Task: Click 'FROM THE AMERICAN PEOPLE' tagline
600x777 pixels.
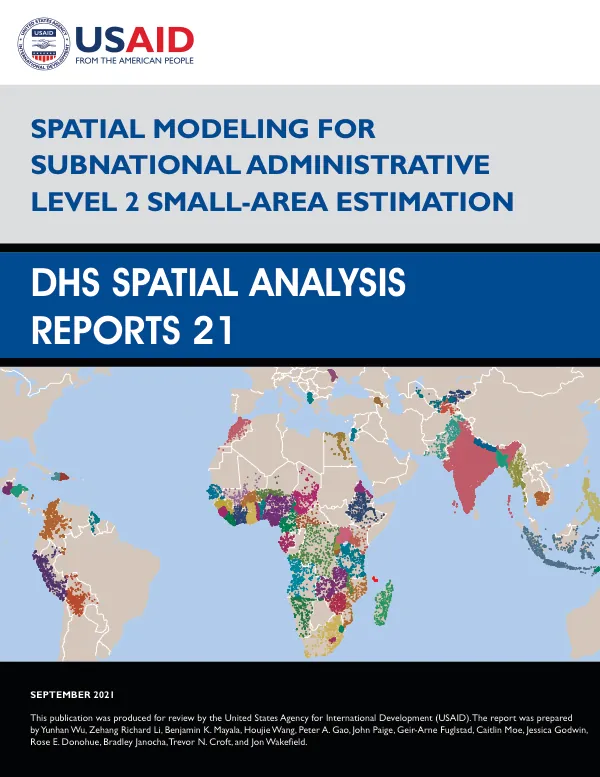Action: (x=134, y=60)
